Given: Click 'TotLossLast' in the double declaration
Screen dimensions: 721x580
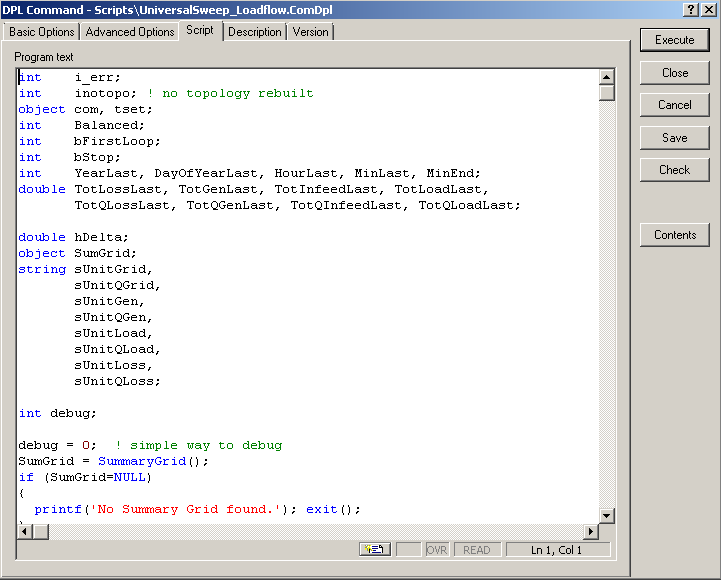Looking at the screenshot, I should (121, 190).
